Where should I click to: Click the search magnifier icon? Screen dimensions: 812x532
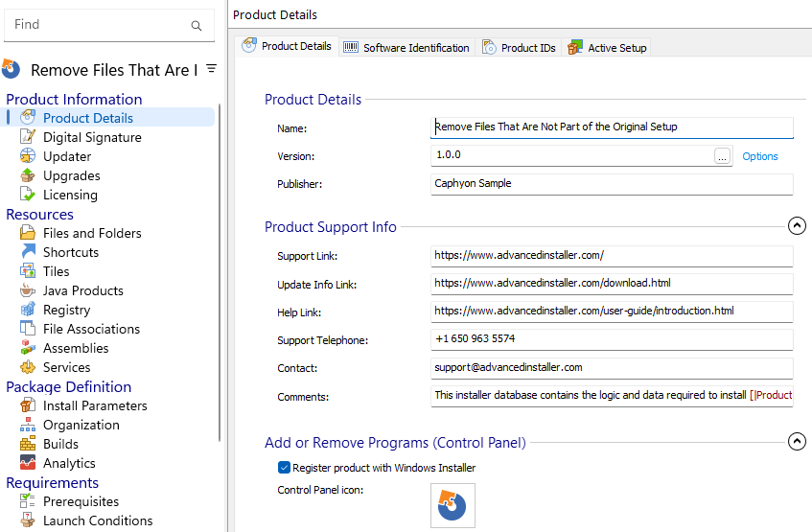click(197, 25)
